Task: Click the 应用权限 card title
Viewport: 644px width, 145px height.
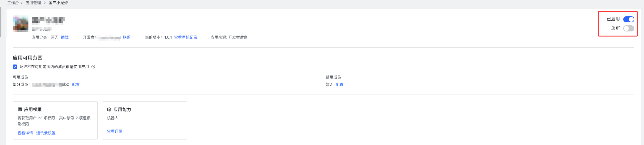Action: coord(33,109)
